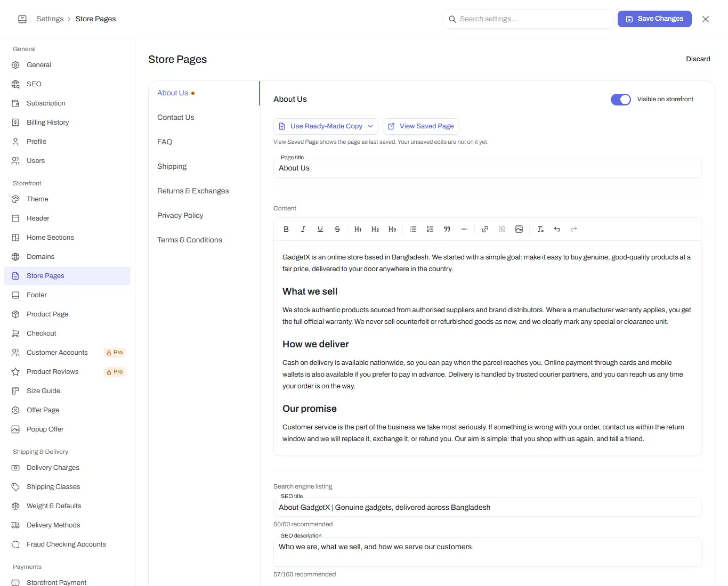The image size is (728, 586).
Task: Close the settings panel
Action: [x=706, y=19]
